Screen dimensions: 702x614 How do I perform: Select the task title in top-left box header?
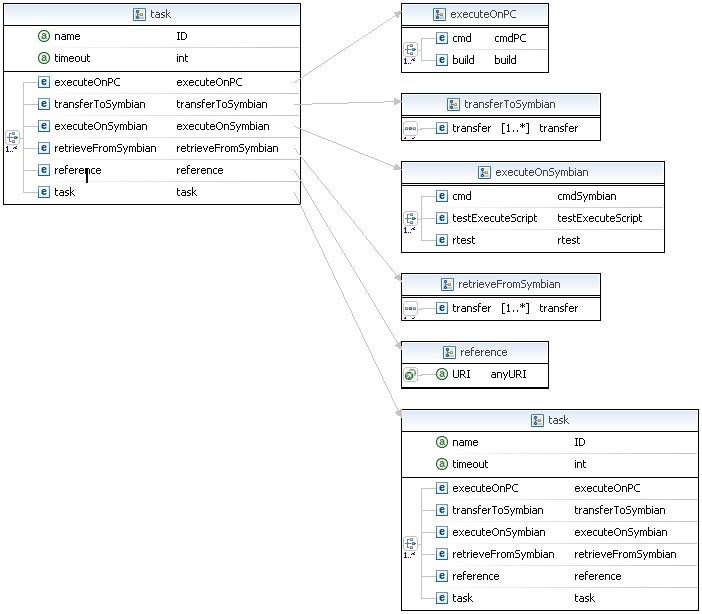point(160,14)
